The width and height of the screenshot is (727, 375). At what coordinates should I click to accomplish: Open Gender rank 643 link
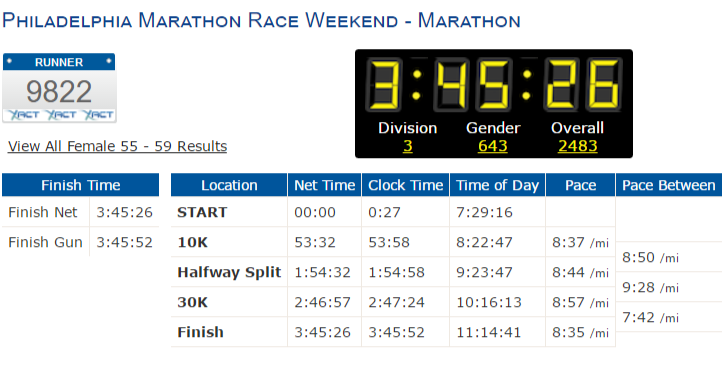click(x=492, y=146)
